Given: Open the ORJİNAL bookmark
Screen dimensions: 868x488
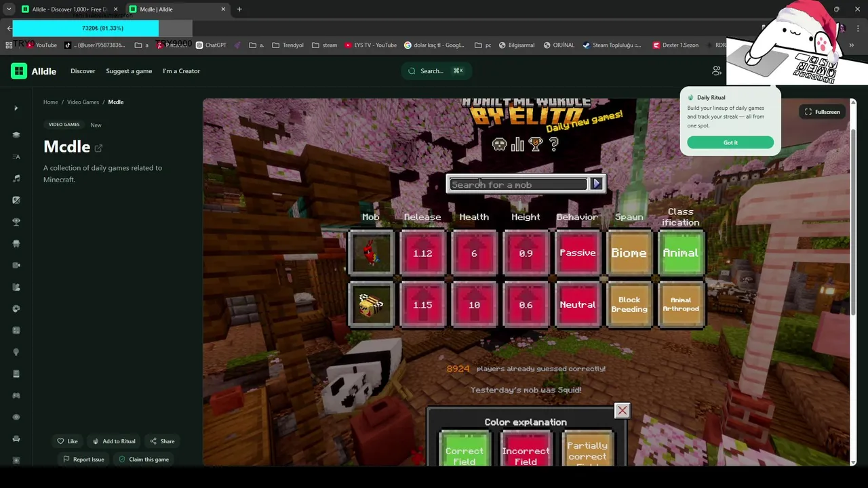Looking at the screenshot, I should 559,45.
